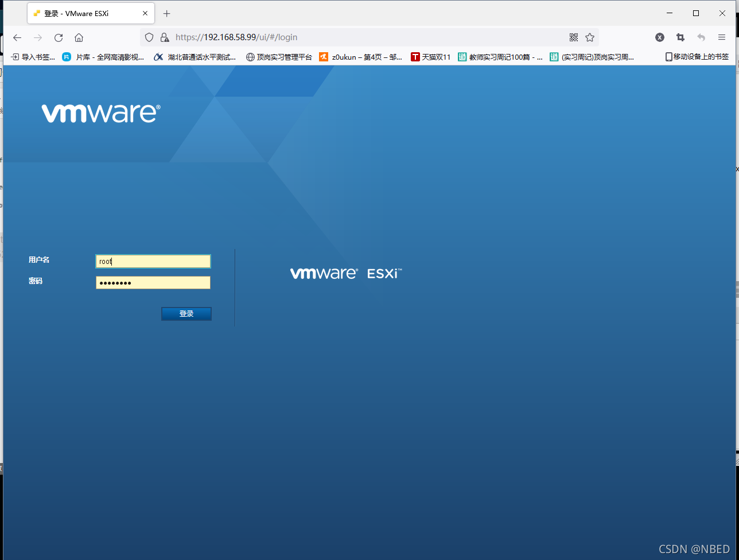
Task: Maximize the Firefox window
Action: pyautogui.click(x=696, y=13)
